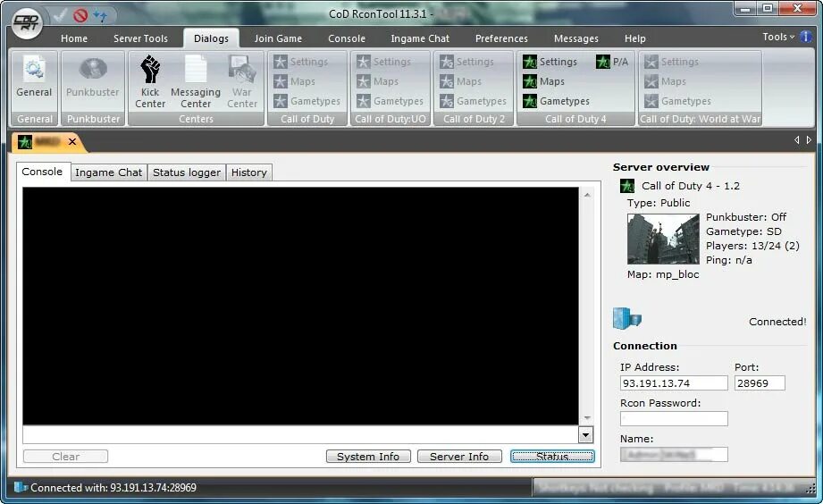This screenshot has width=823, height=504.
Task: Click the blue info icon next to Tools
Action: coord(805,37)
